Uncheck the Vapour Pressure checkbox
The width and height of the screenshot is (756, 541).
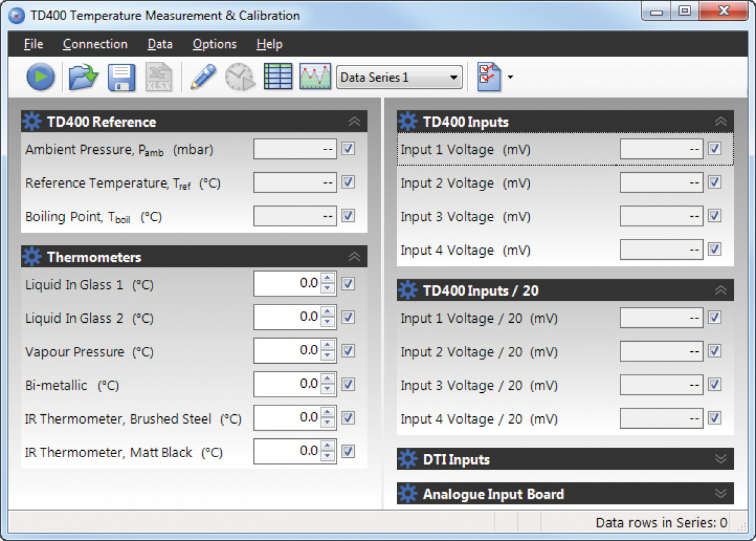click(348, 351)
